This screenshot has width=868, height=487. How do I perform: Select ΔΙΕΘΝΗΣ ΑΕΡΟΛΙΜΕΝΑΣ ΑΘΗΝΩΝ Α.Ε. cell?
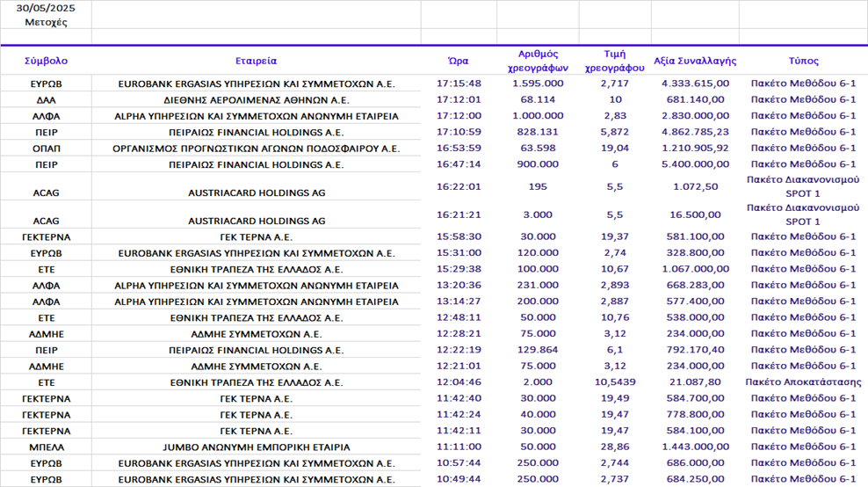click(257, 100)
